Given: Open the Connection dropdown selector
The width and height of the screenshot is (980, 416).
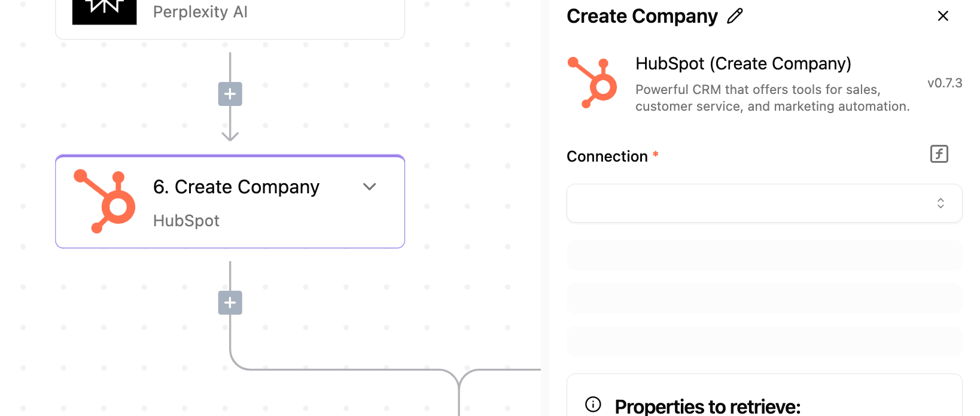Looking at the screenshot, I should click(764, 204).
